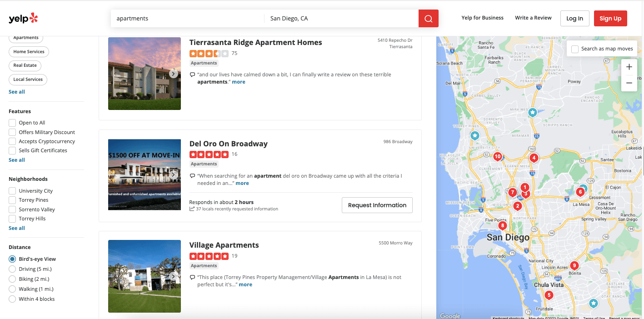Open Tierrasanta Ridge listing photo
The width and height of the screenshot is (644, 319).
pyautogui.click(x=145, y=74)
